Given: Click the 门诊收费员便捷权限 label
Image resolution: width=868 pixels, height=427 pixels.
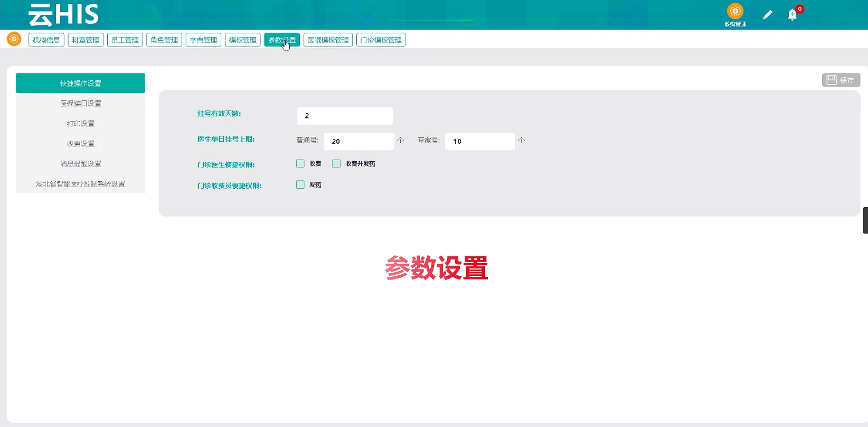Looking at the screenshot, I should click(229, 185).
